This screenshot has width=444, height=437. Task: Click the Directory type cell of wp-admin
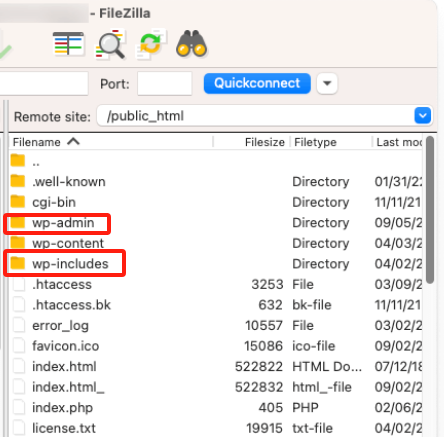321,223
